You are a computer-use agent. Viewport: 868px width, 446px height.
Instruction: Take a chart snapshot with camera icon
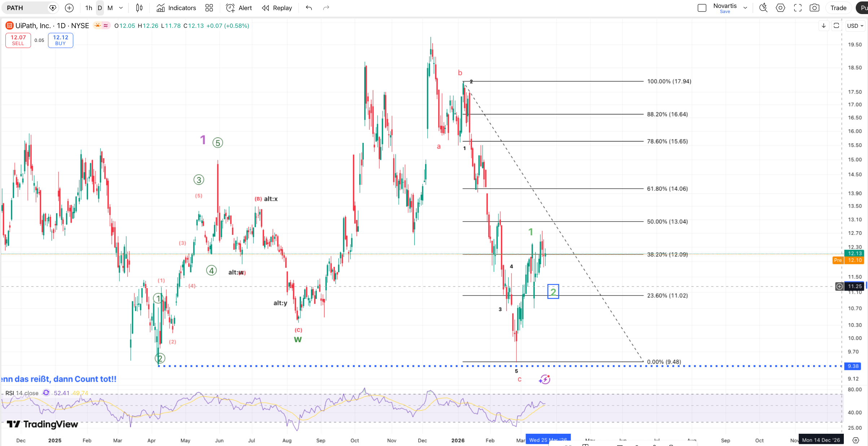(x=814, y=8)
